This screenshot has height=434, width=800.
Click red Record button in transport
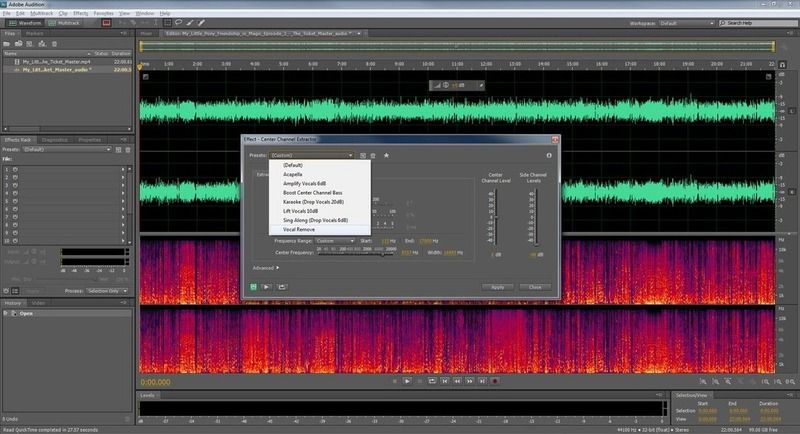(x=494, y=381)
